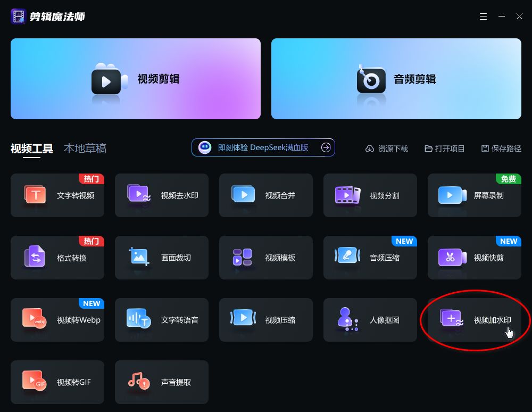Close the 剪辑魔法师 window

coord(519,17)
